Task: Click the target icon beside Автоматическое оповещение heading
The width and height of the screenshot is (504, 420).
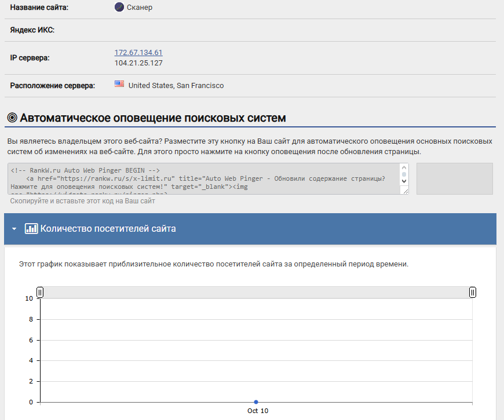Action: tap(12, 118)
